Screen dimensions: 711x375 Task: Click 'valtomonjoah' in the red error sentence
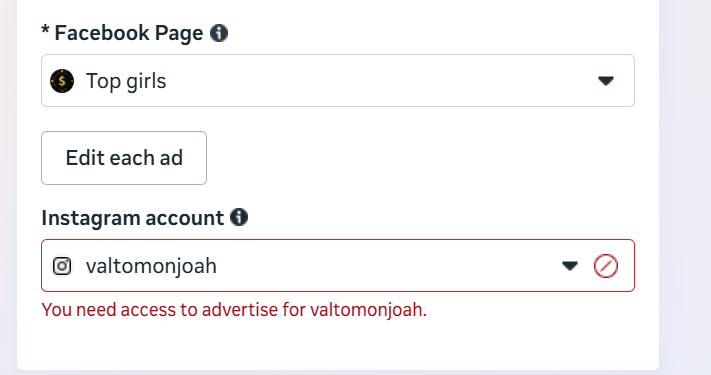(368, 311)
